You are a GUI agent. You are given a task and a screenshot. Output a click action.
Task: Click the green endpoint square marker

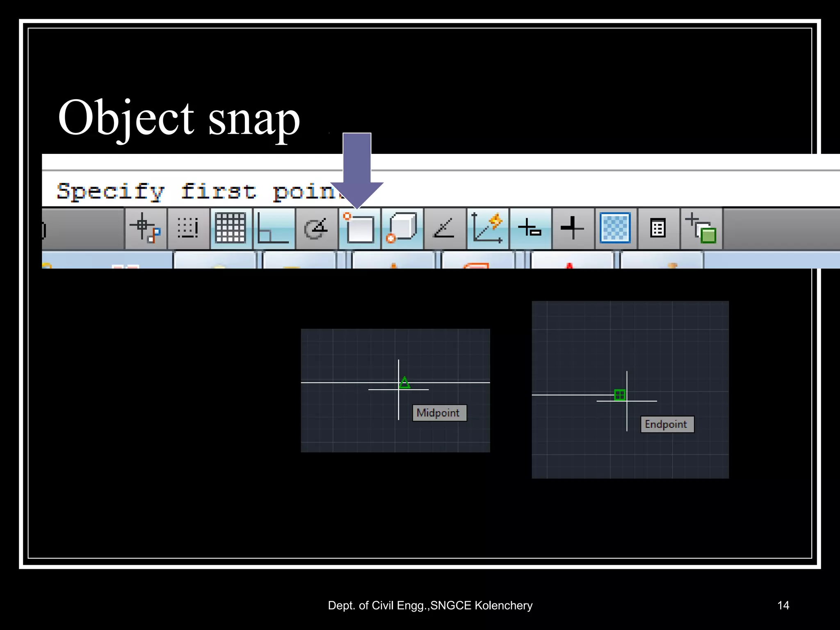[x=620, y=395]
